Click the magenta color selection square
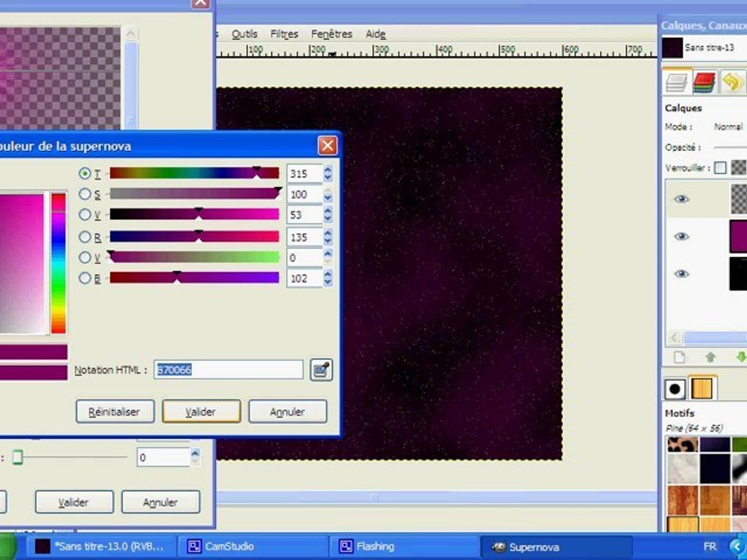 tap(22, 263)
